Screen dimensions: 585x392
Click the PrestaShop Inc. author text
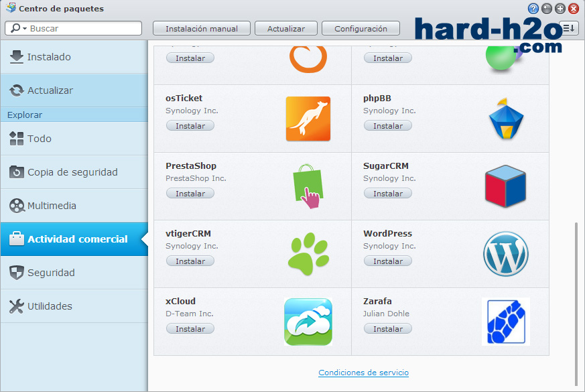(x=196, y=178)
